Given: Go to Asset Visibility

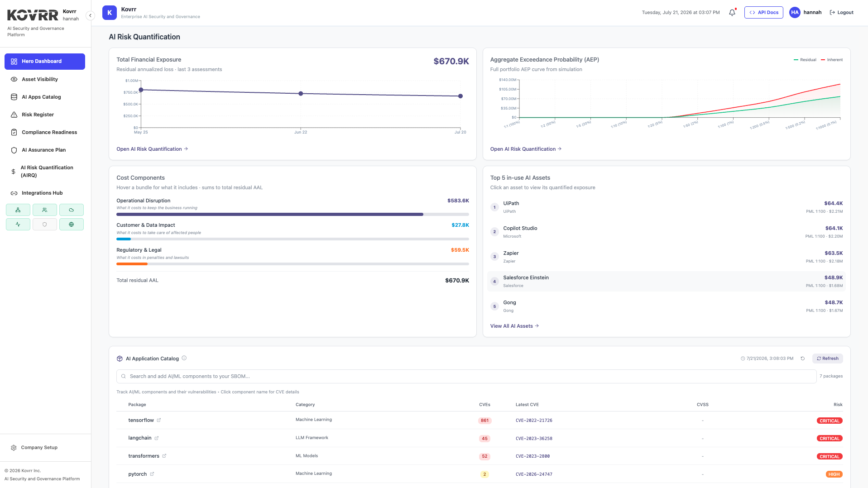Looking at the screenshot, I should tap(45, 79).
